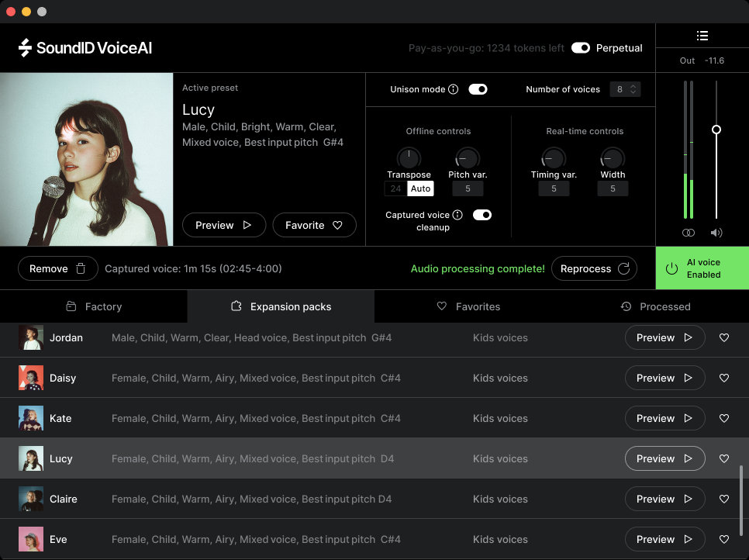This screenshot has height=560, width=749.
Task: Turn off Captured voice cleanup
Action: (481, 215)
